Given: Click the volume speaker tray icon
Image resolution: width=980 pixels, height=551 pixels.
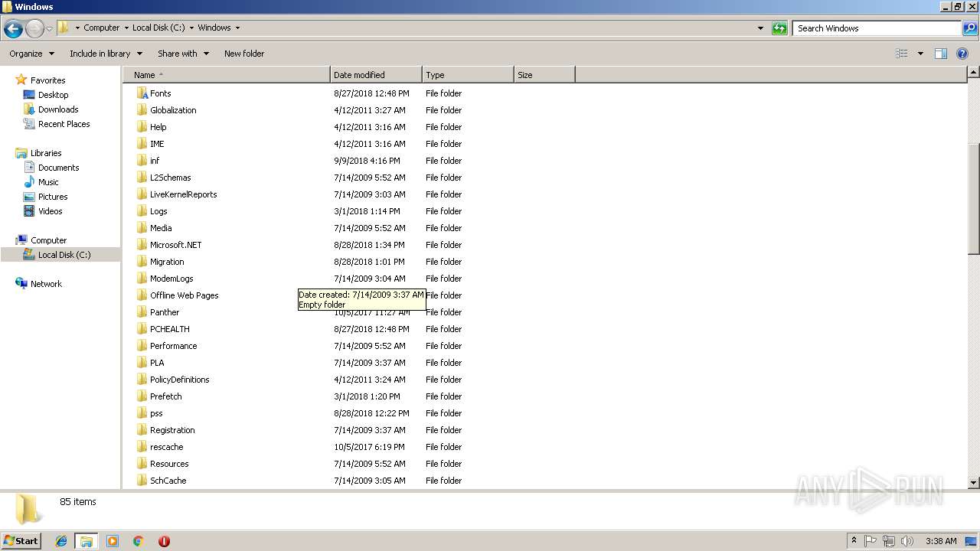Looking at the screenshot, I should point(907,541).
